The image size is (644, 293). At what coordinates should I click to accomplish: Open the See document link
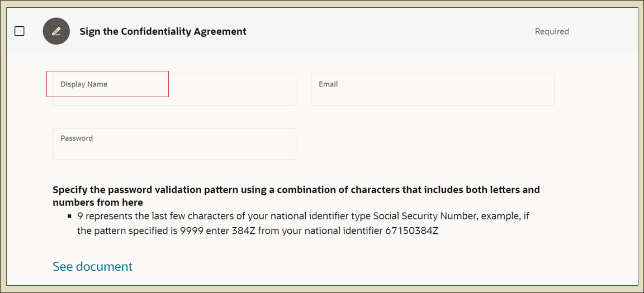point(92,267)
